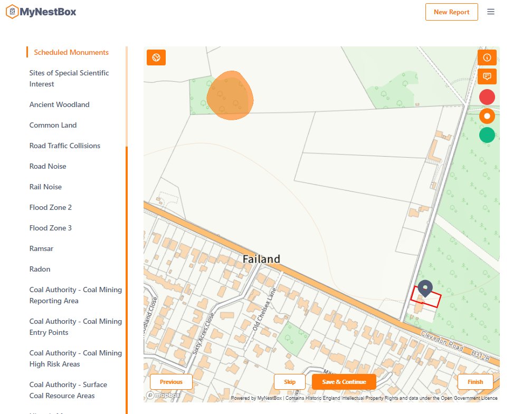
Task: Select Road Noise in sidebar
Action: pos(48,166)
